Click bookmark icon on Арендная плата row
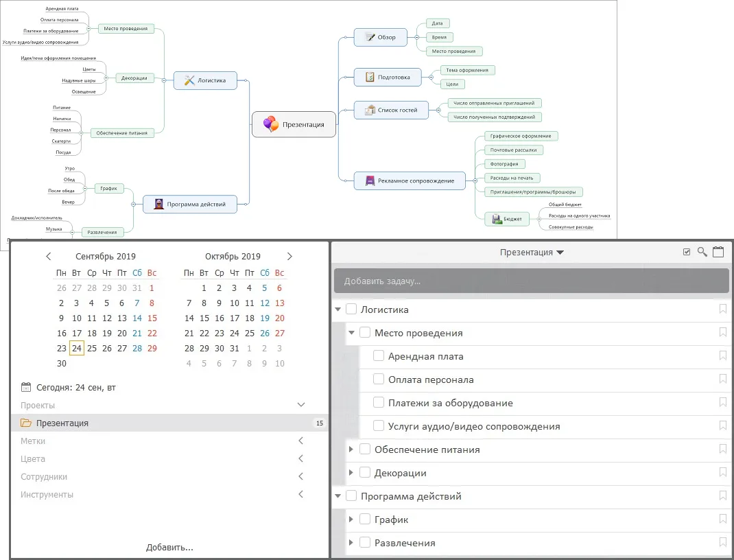The height and width of the screenshot is (560, 734). click(x=722, y=356)
